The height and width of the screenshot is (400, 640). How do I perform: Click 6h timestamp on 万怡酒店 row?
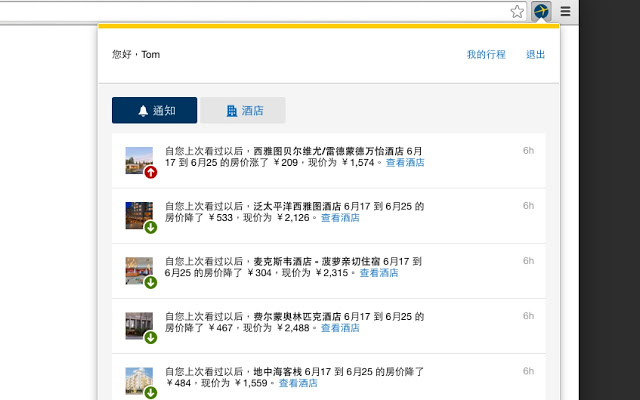529,151
